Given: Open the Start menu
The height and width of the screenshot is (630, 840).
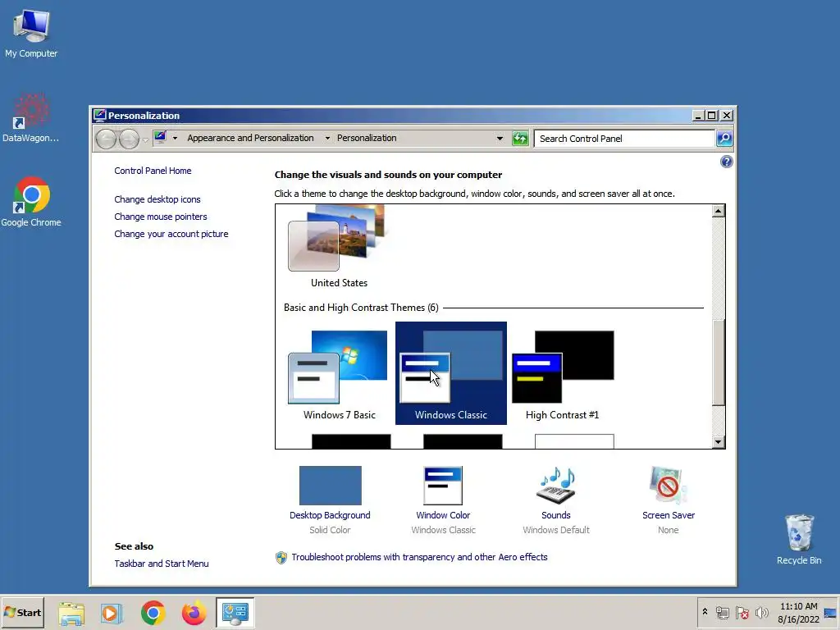Looking at the screenshot, I should pyautogui.click(x=22, y=612).
